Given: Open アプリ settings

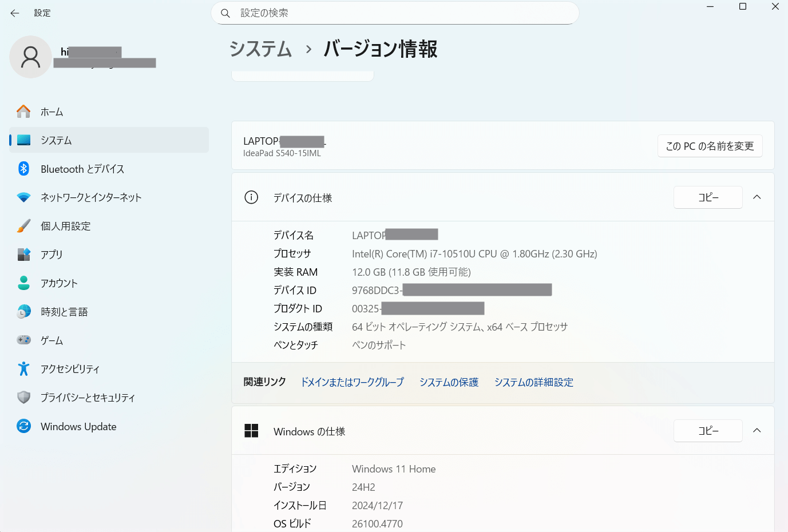Looking at the screenshot, I should pyautogui.click(x=109, y=255).
